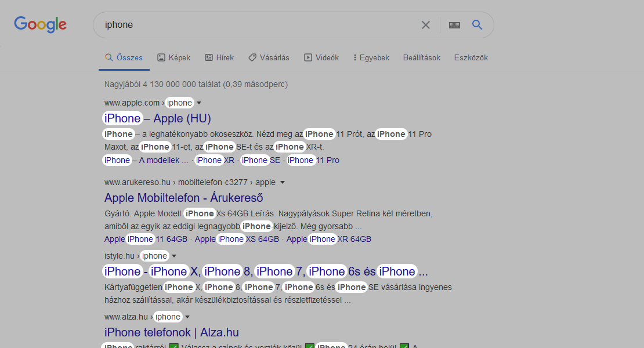Click the www.apple.com › iphone URL text

[x=149, y=103]
